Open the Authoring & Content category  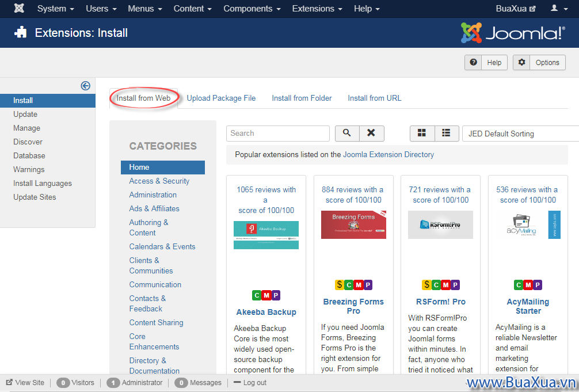(x=148, y=227)
